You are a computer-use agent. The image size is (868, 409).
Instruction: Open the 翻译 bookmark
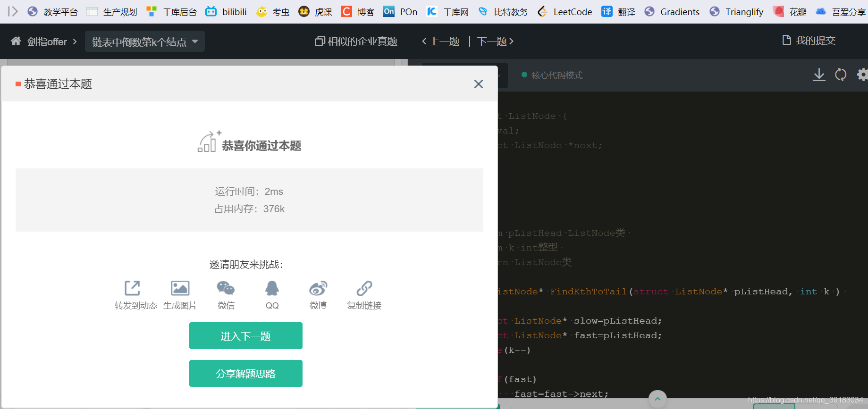pyautogui.click(x=618, y=12)
